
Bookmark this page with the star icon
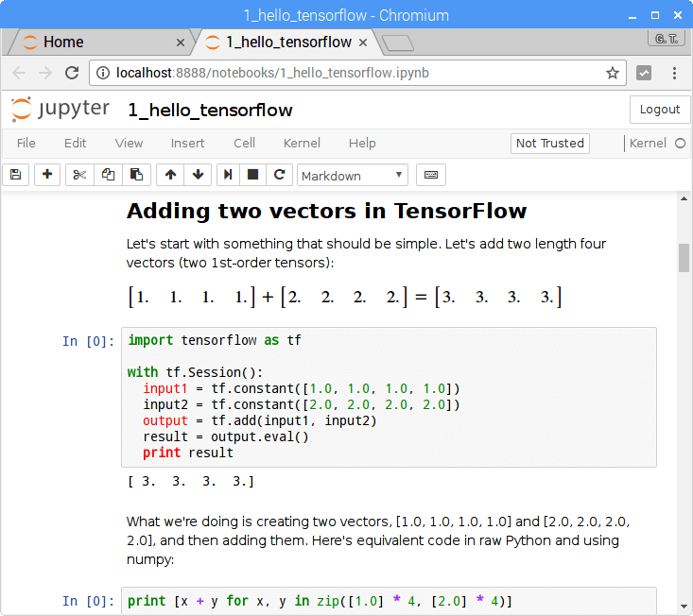point(612,73)
